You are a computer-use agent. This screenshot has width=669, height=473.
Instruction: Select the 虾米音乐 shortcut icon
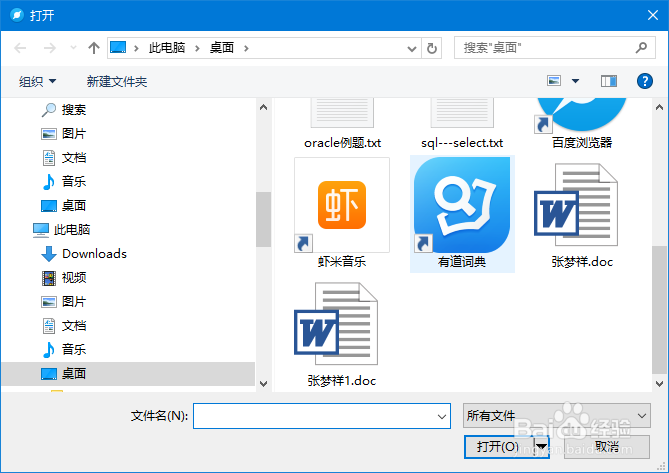point(342,205)
